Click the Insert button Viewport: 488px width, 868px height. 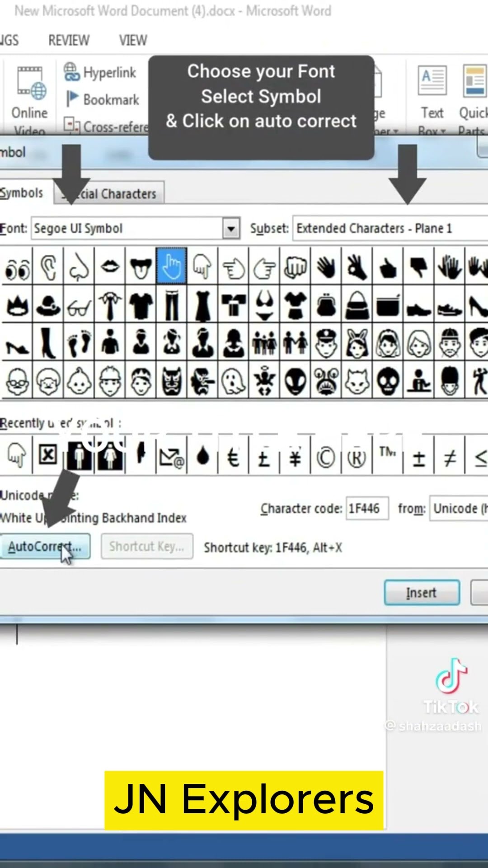[x=422, y=593]
